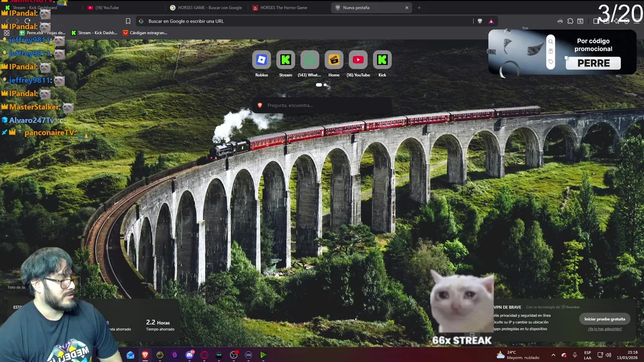644x362 pixels.
Task: Open the Roblox shortcut tile
Action: pos(262,64)
